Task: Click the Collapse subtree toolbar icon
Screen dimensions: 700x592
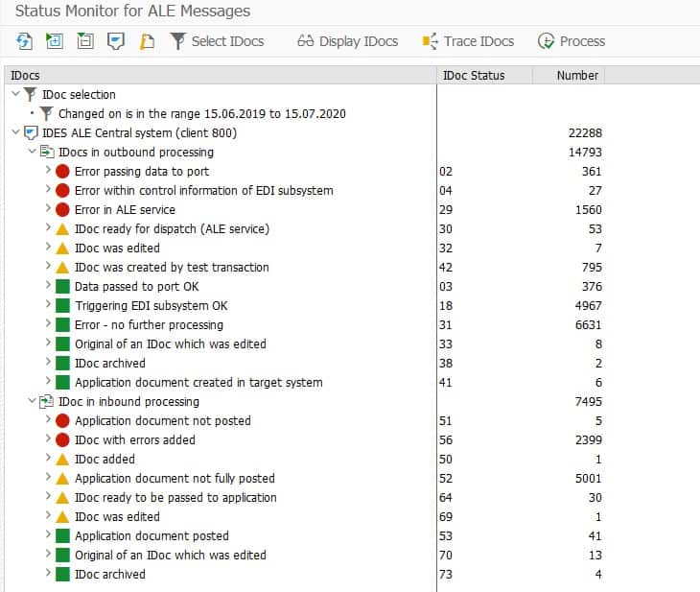Action: tap(84, 41)
